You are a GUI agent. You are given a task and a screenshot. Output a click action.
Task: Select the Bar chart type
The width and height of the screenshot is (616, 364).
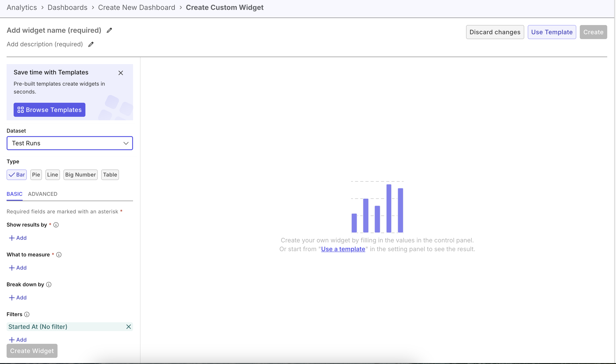click(x=17, y=175)
